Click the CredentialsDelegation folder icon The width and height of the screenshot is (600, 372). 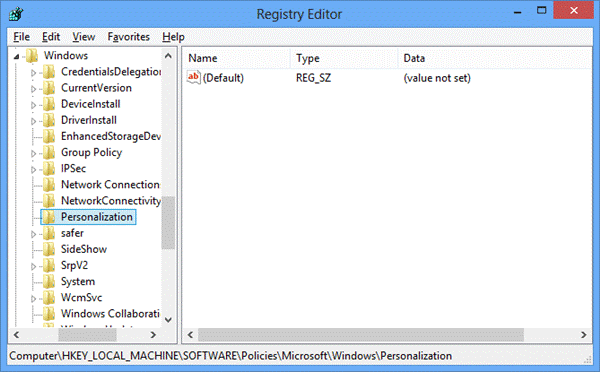tap(49, 72)
